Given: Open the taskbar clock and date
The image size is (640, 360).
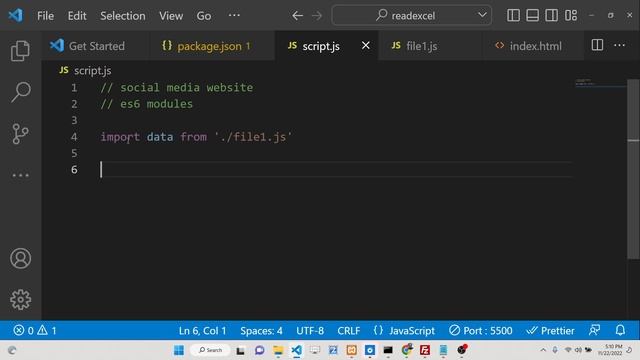Looking at the screenshot, I should pos(611,350).
